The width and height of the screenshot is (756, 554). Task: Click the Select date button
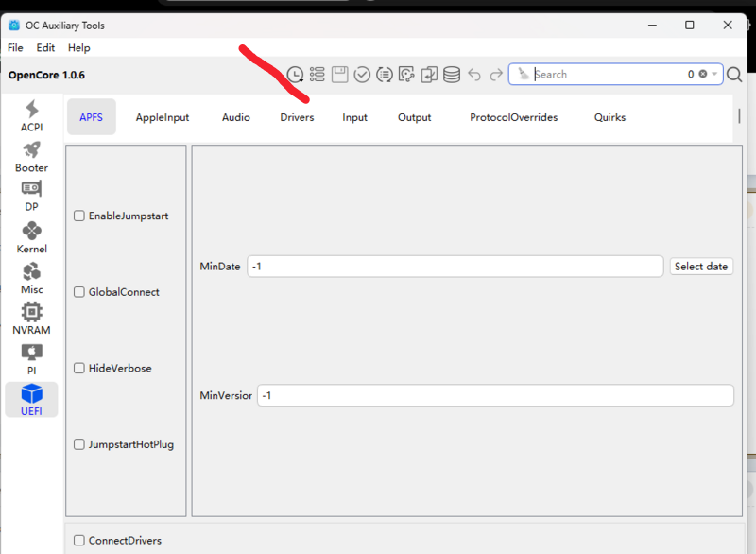(701, 267)
